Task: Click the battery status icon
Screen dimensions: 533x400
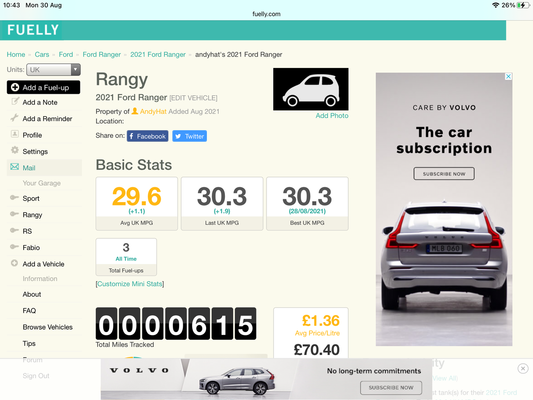Action: (x=523, y=5)
